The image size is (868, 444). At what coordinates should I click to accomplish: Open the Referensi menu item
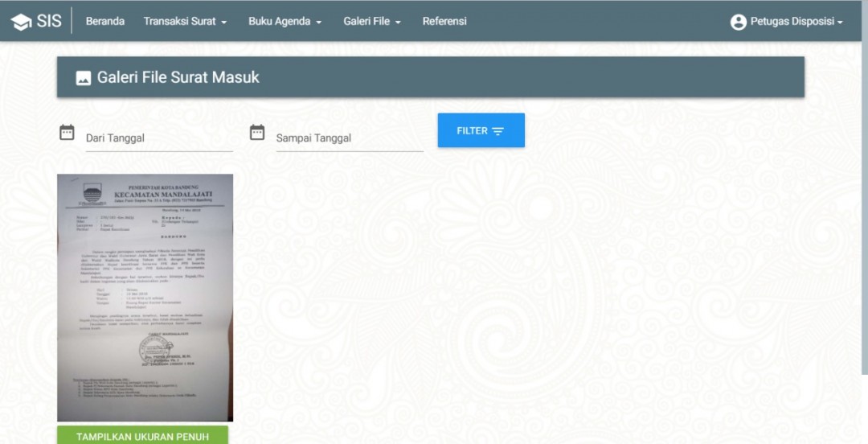click(x=444, y=21)
